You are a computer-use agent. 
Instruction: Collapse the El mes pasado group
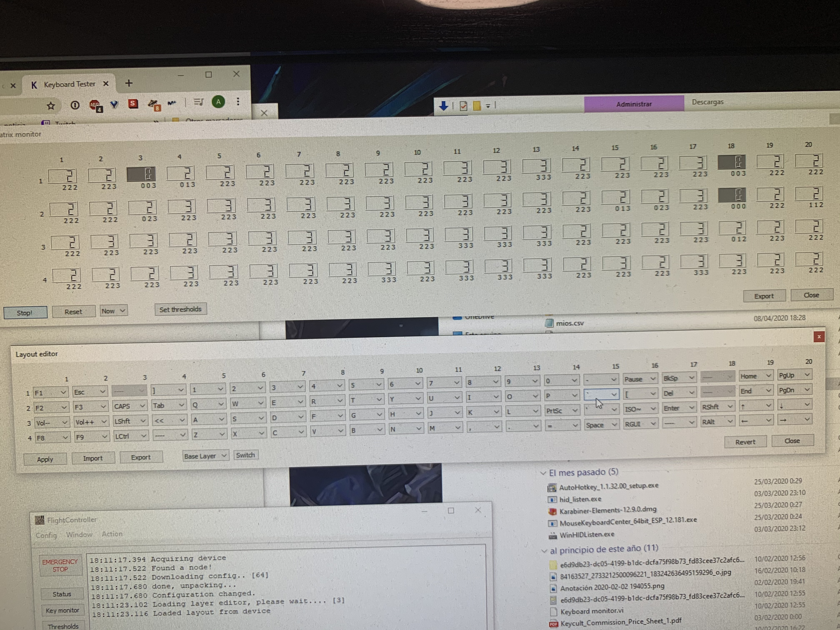point(543,473)
